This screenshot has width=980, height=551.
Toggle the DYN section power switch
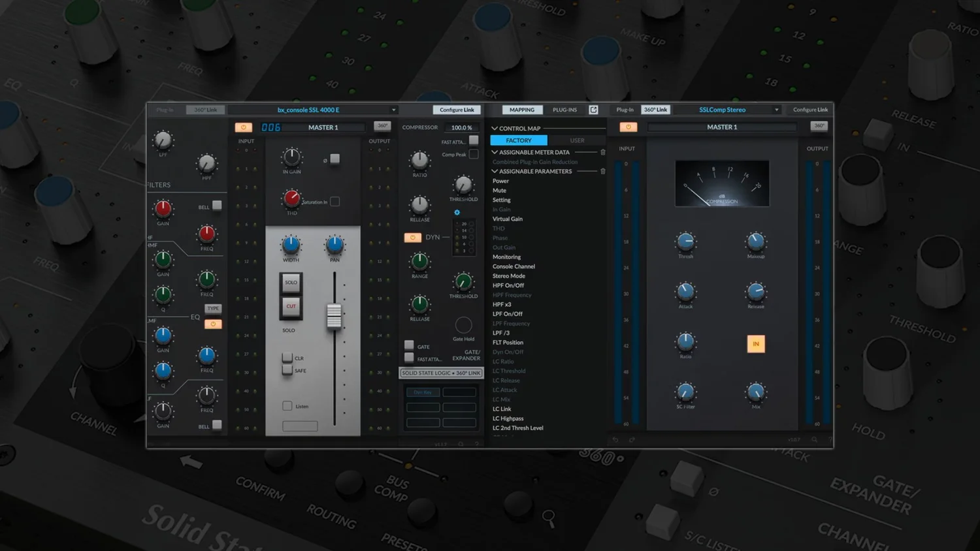pos(412,237)
